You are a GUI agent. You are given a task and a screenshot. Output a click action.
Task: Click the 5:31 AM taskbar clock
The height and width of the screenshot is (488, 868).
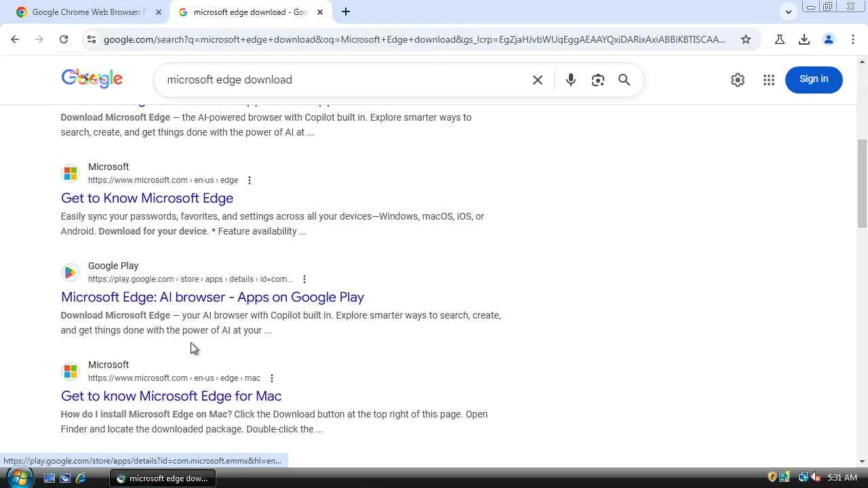click(x=842, y=478)
